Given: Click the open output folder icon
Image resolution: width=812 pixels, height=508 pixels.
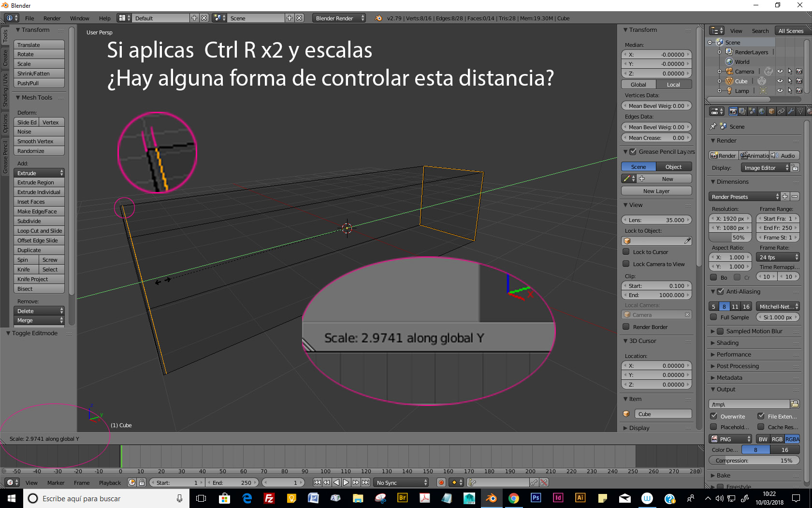Looking at the screenshot, I should tap(795, 404).
